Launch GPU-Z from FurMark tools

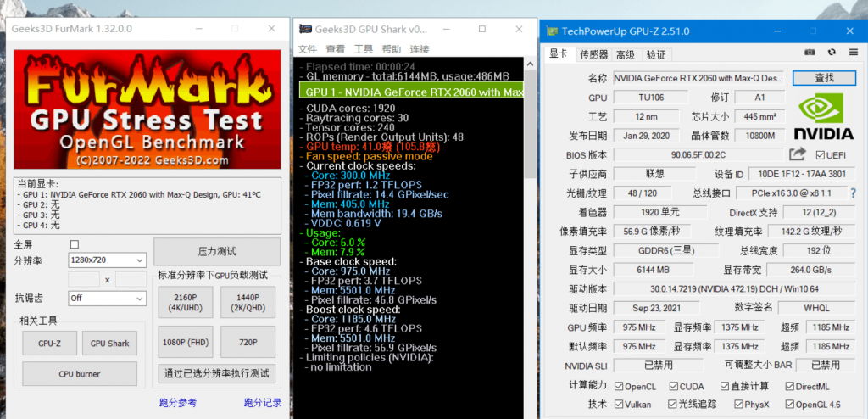49,343
